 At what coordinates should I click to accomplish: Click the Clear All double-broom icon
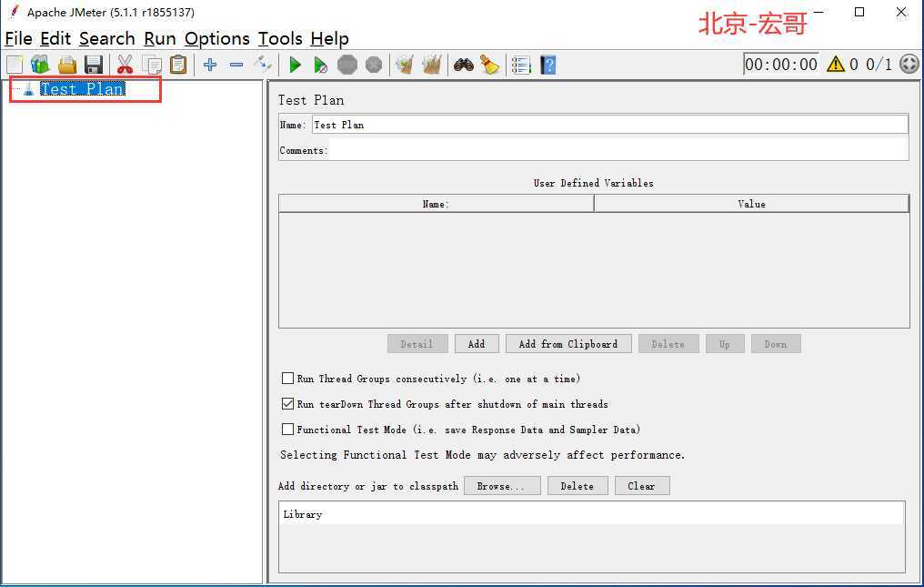coord(432,65)
